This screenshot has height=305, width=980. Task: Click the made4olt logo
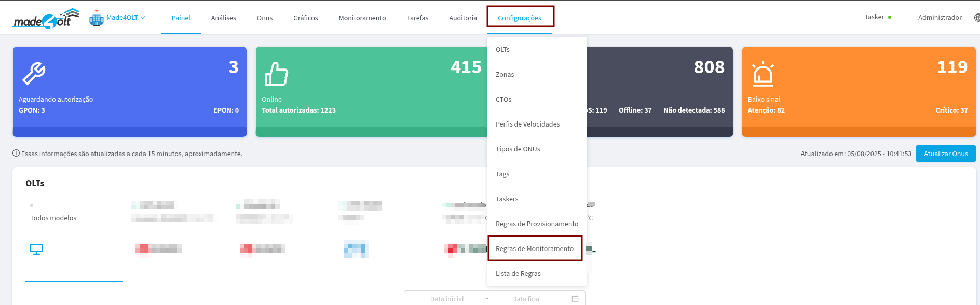(46, 19)
